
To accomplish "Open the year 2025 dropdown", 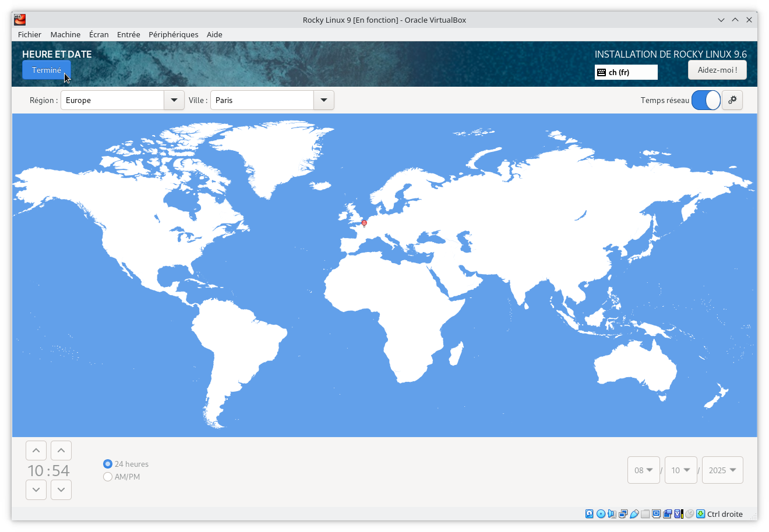I will tap(722, 470).
